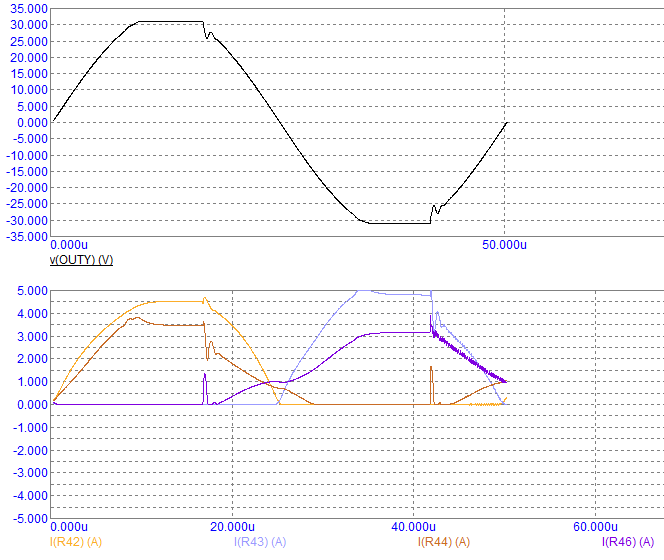
Task: Click the 1.000 current axis label
Action: 32,382
